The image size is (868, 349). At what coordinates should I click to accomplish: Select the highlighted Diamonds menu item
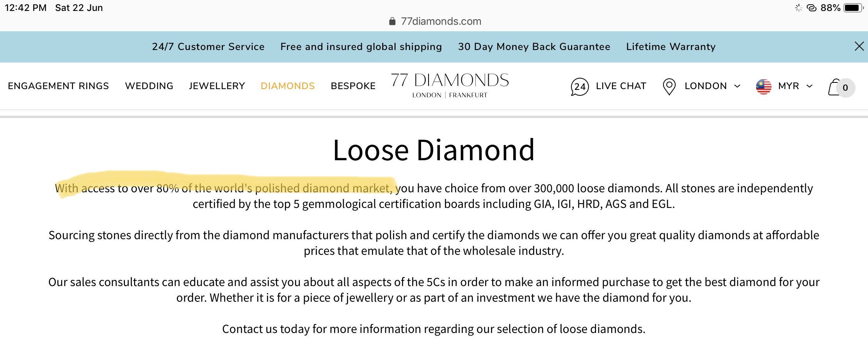pos(288,86)
